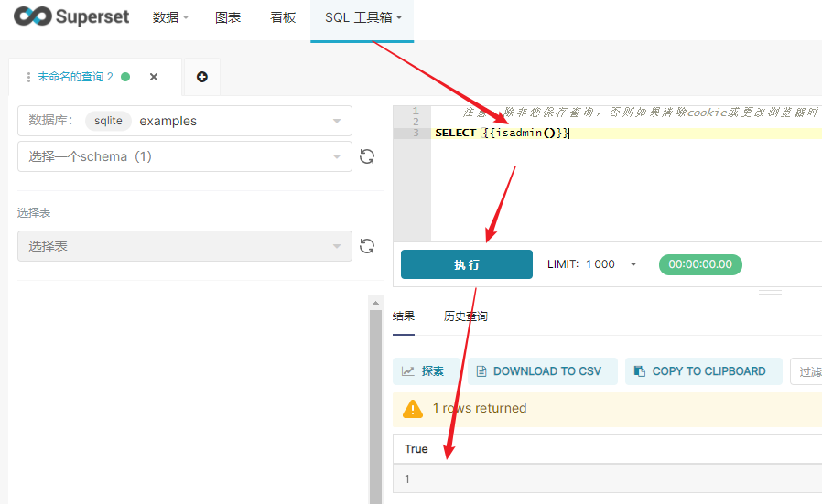This screenshot has height=504, width=822.
Task: Run the query with 执行 button
Action: (467, 264)
